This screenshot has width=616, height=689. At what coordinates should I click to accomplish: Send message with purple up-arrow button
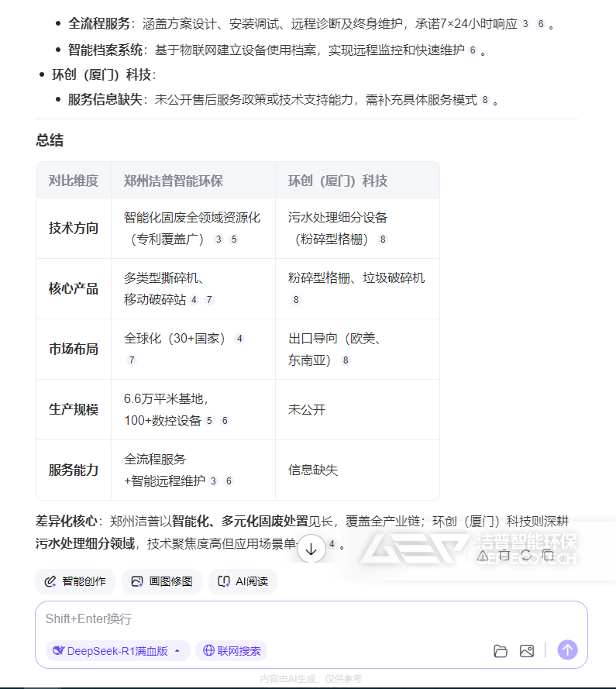567,650
